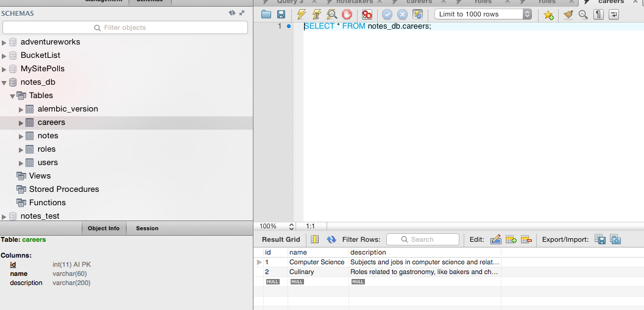Switch to the notetakers query tab
644x310 pixels.
pyautogui.click(x=354, y=2)
